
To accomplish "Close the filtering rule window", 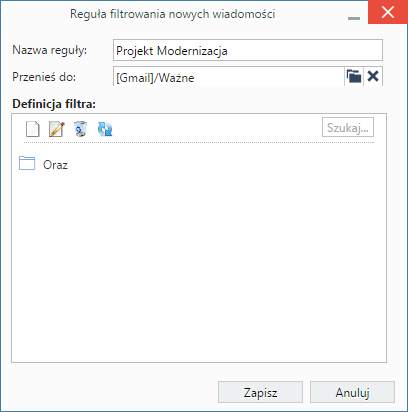I will click(x=388, y=12).
